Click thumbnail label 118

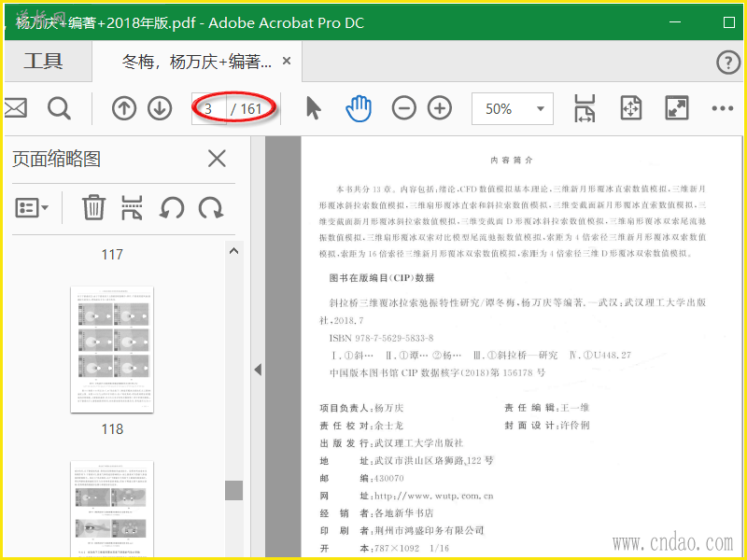[x=112, y=429]
